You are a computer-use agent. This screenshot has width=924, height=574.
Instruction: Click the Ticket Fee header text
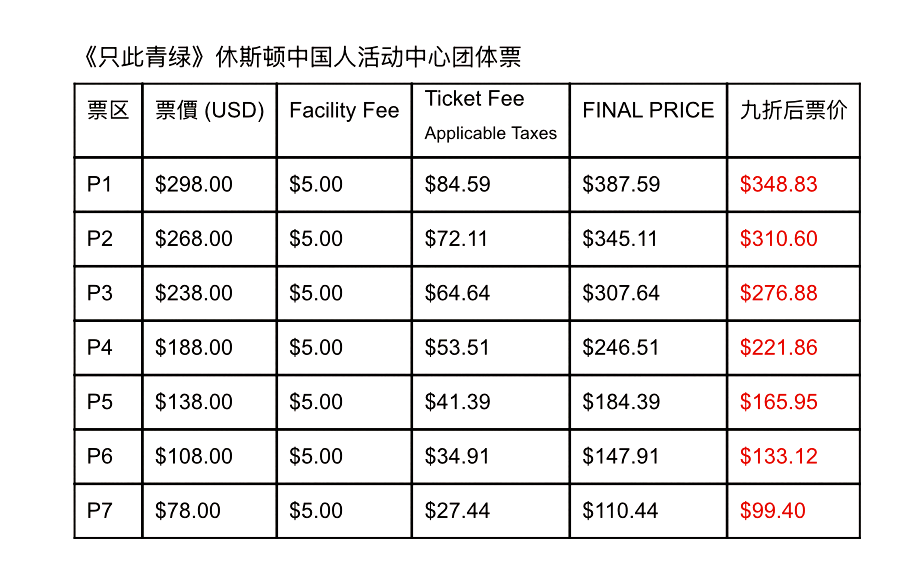click(x=474, y=98)
